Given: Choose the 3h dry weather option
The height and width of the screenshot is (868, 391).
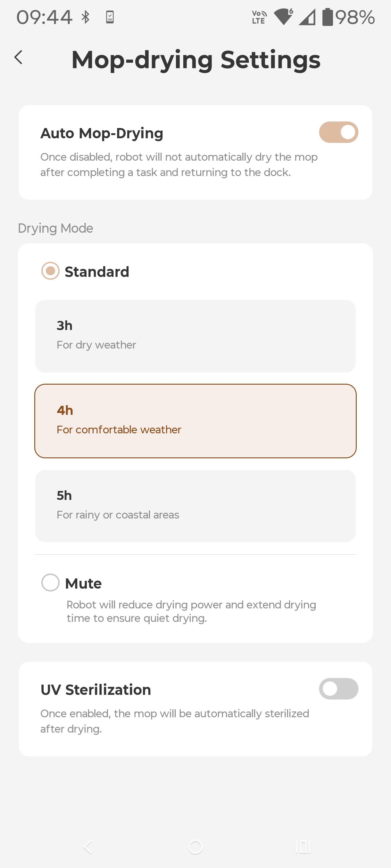Looking at the screenshot, I should point(195,336).
